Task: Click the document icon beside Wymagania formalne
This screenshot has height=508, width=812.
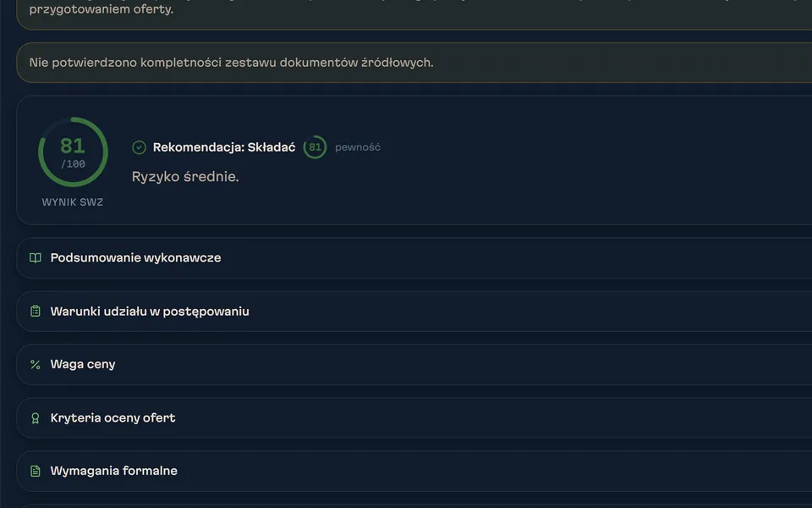Action: [x=36, y=471]
